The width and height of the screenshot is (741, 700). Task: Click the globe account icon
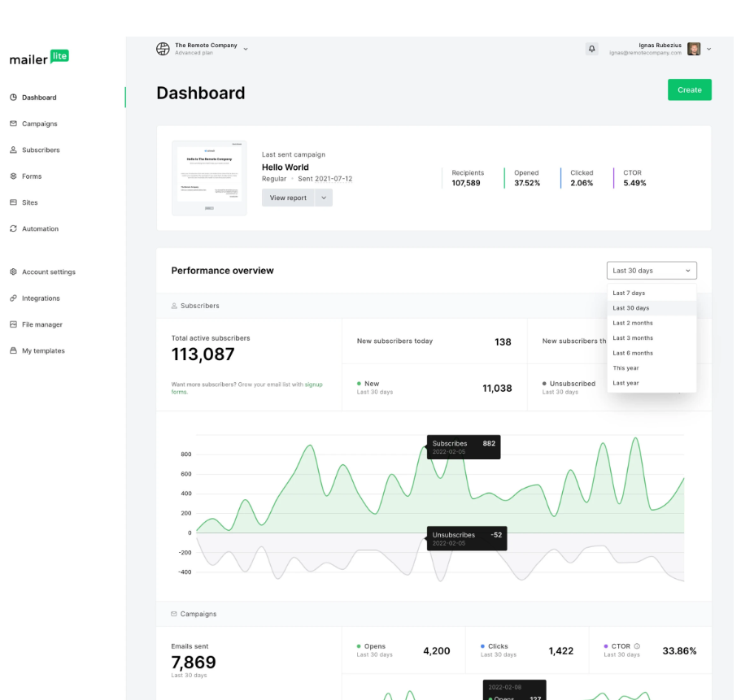tap(163, 49)
